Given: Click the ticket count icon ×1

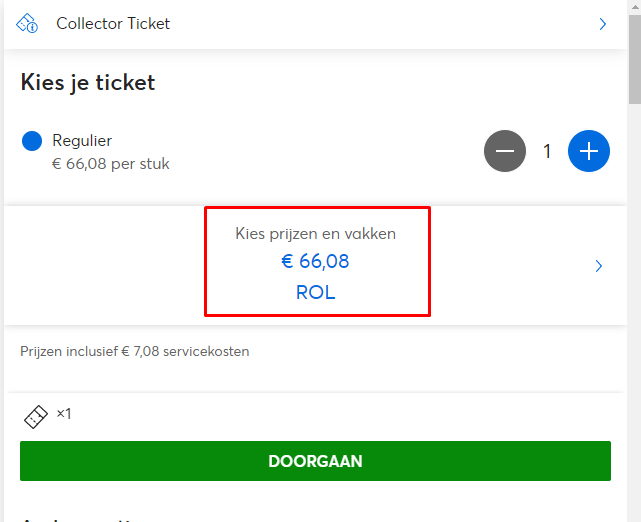Looking at the screenshot, I should click(36, 417).
